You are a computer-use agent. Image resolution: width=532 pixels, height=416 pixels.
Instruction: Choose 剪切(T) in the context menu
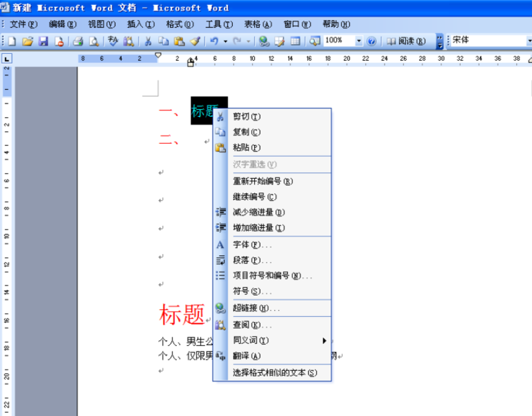click(x=272, y=117)
